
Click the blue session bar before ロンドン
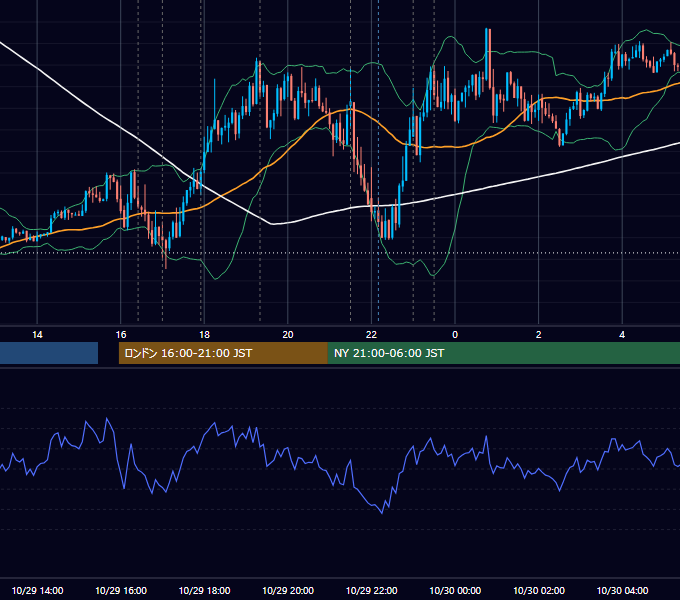pyautogui.click(x=49, y=353)
